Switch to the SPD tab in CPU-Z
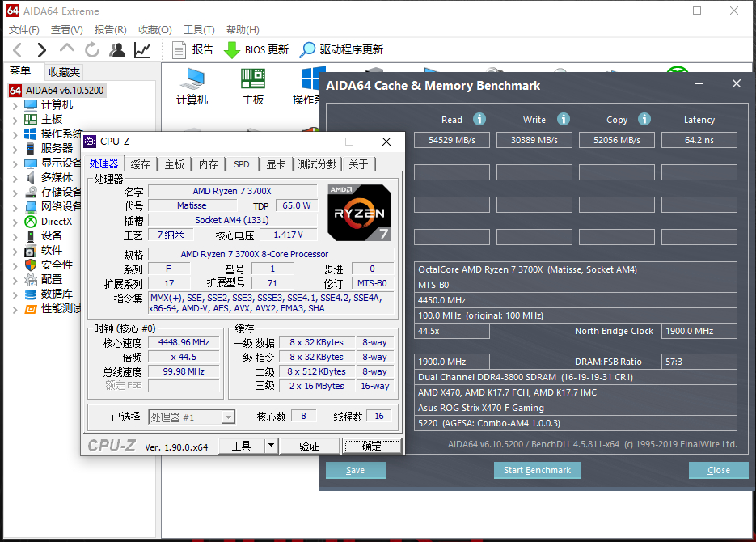The width and height of the screenshot is (756, 542). click(x=242, y=164)
